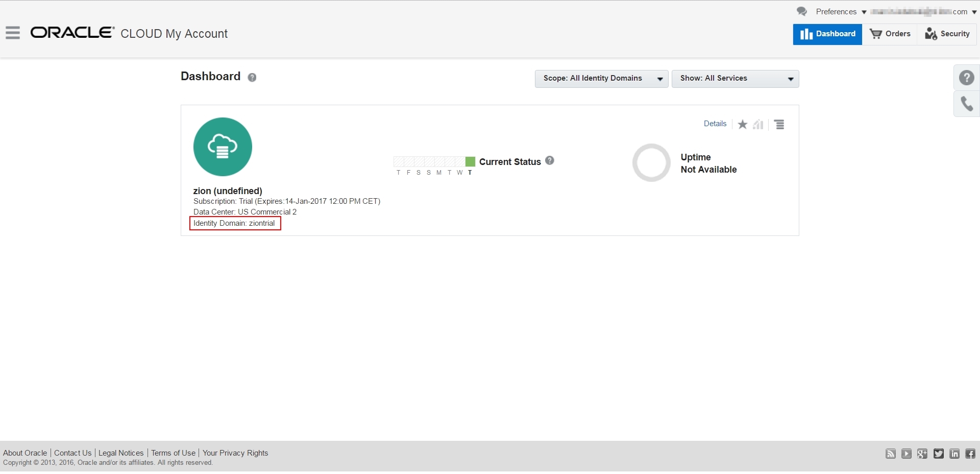Open the Details link for zion
The image size is (980, 474).
[715, 124]
